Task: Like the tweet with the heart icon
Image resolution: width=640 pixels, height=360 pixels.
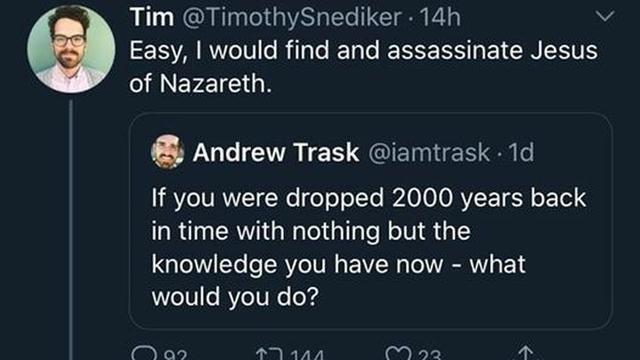Action: [398, 354]
